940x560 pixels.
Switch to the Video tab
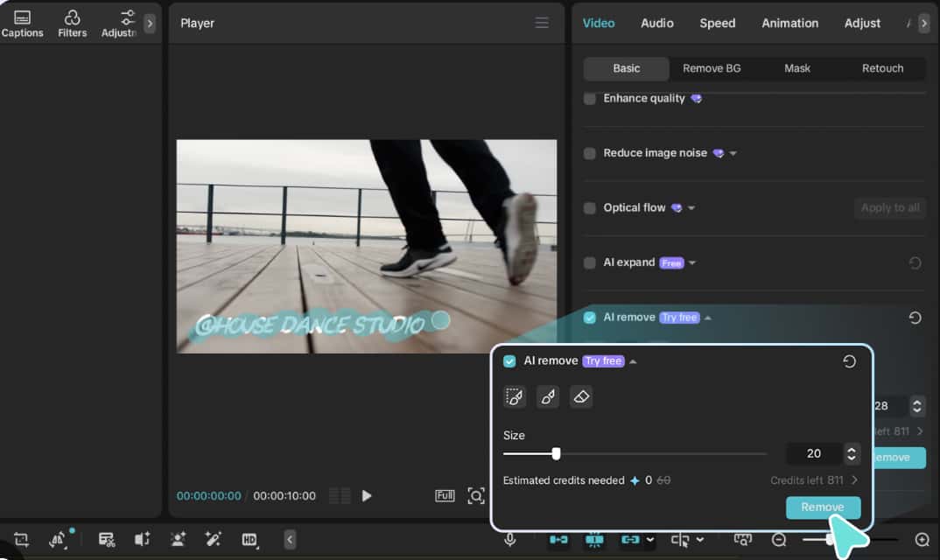tap(599, 24)
